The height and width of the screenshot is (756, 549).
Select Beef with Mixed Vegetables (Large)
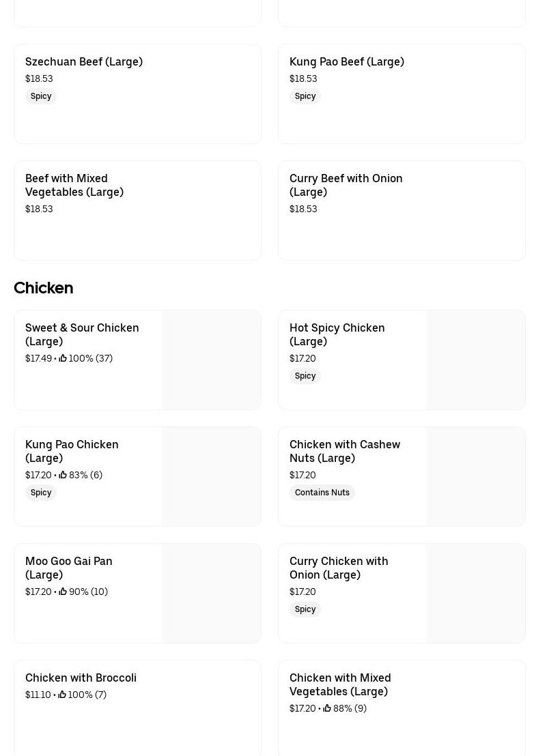[74, 185]
